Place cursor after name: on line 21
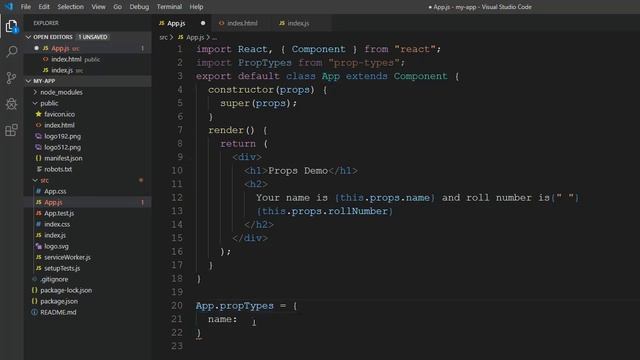 coord(238,320)
